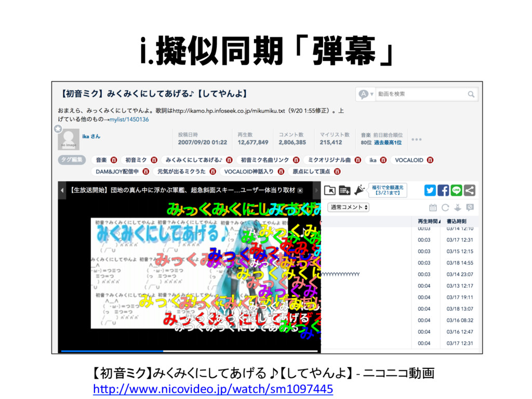Viewport: 532px width, 399px height.
Task: Open dictionary icon next to 原点にして頂点 tag
Action: click(x=337, y=171)
